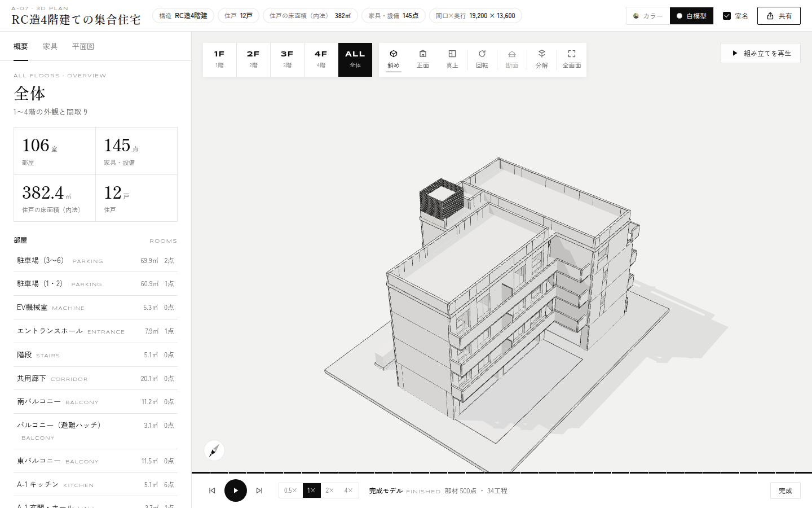Select the 2F floor tab
This screenshot has height=508, width=812.
click(x=253, y=59)
